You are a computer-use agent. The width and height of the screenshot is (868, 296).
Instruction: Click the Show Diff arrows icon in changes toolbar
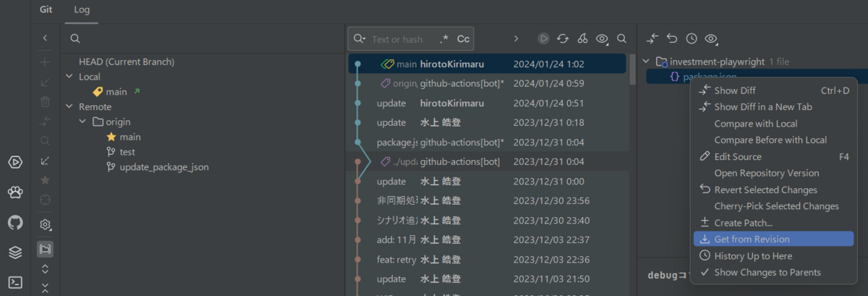click(x=652, y=38)
